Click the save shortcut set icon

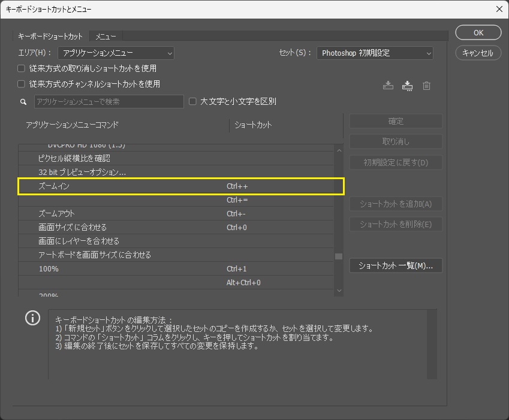point(388,86)
